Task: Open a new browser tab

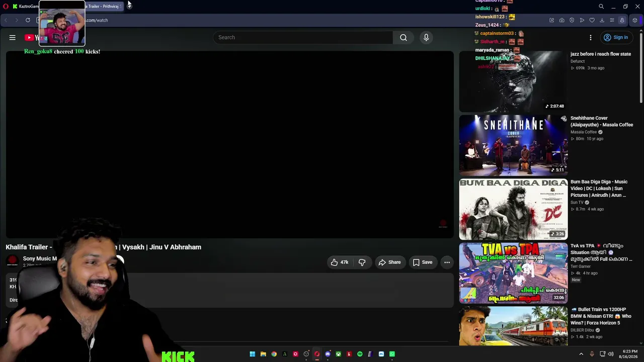Action: click(129, 6)
